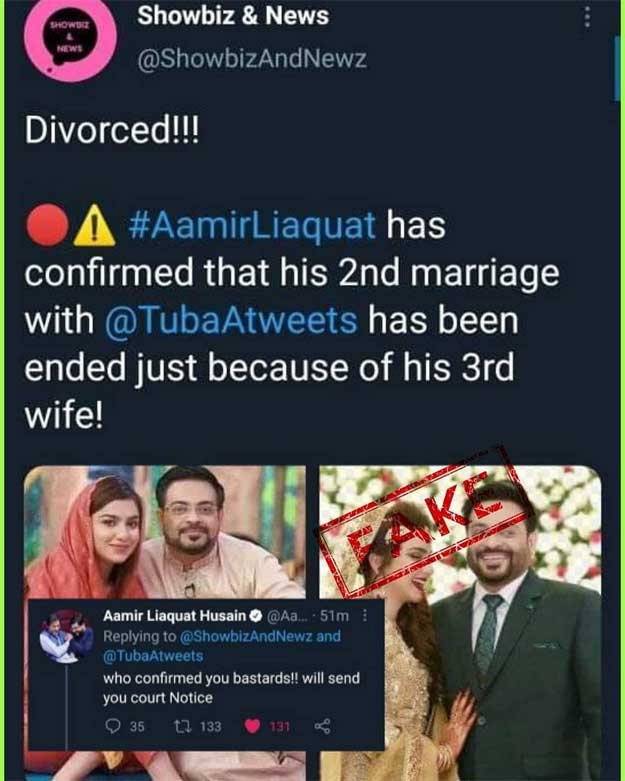
Task: Click the reply icon with 35 replies
Action: point(114,726)
